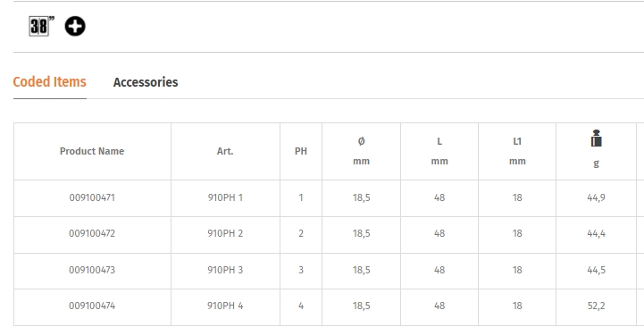Select product code 009100474
The width and height of the screenshot is (644, 327).
tap(92, 306)
